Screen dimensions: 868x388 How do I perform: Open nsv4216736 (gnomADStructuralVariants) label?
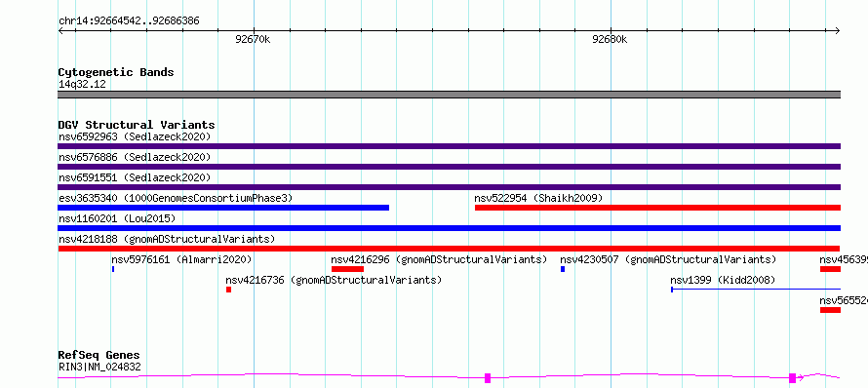point(334,280)
